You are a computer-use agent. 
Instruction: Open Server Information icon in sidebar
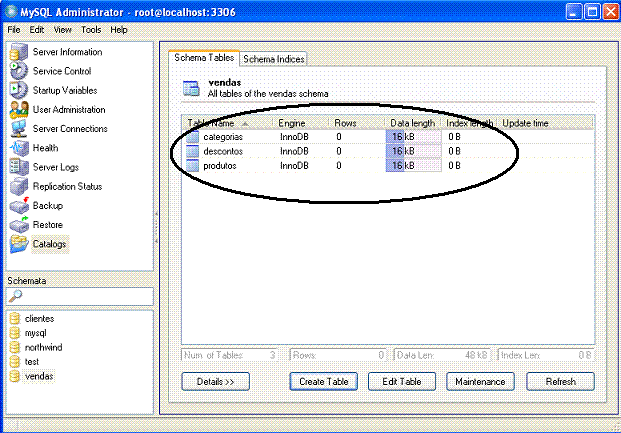click(x=19, y=52)
